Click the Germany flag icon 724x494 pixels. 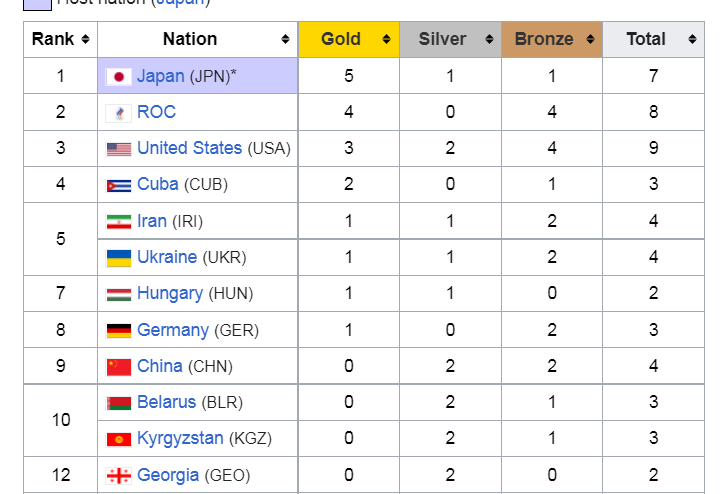119,330
